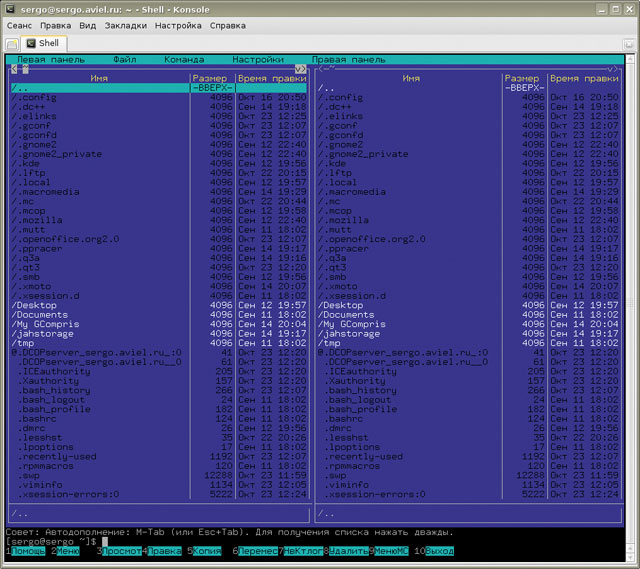
Task: Select .recently-used in right panel
Action: (469, 456)
